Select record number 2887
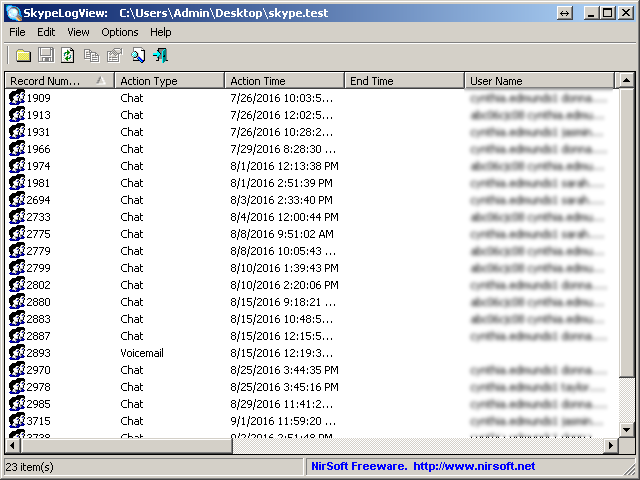640x480 pixels. pyautogui.click(x=38, y=336)
